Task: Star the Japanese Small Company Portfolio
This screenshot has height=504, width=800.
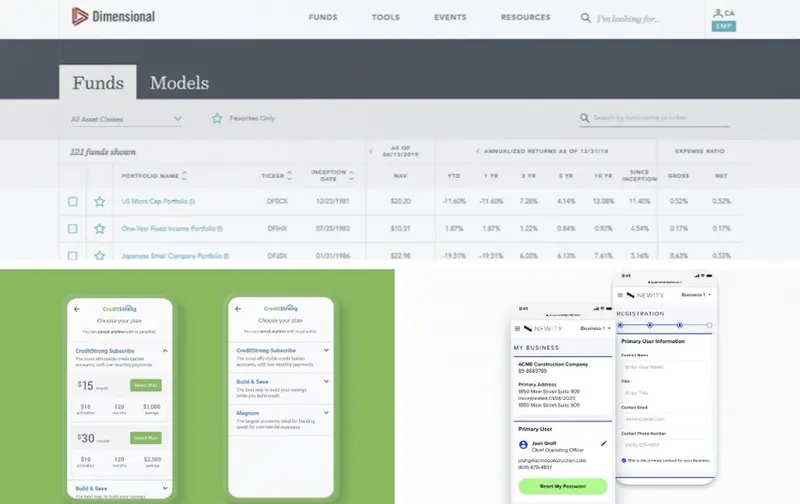Action: click(99, 254)
